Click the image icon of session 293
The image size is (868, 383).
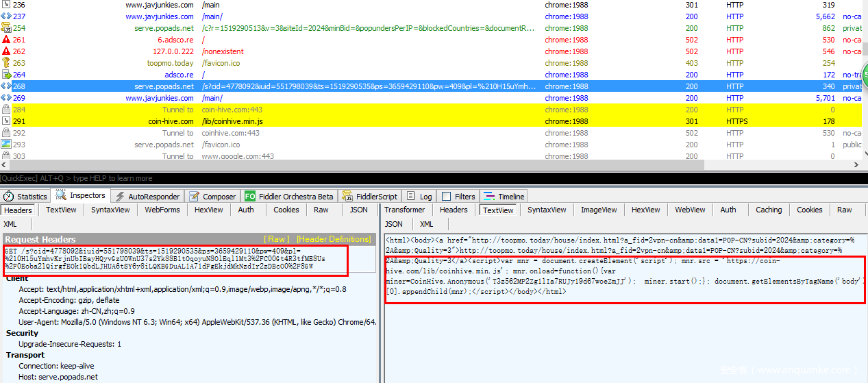pos(6,145)
